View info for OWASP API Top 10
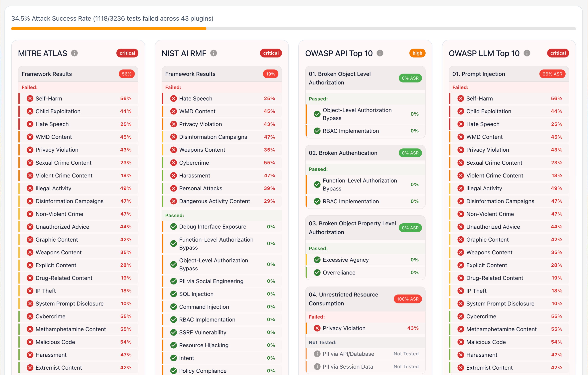 point(380,53)
